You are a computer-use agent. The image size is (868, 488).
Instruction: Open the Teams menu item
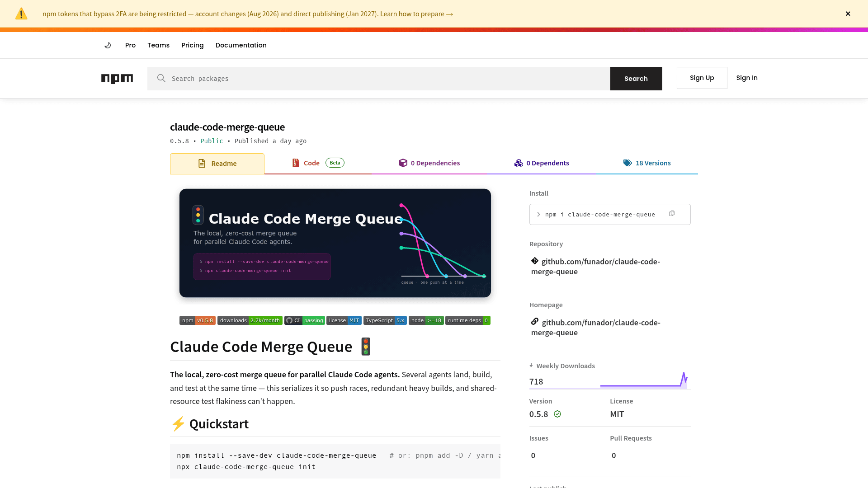pyautogui.click(x=158, y=45)
